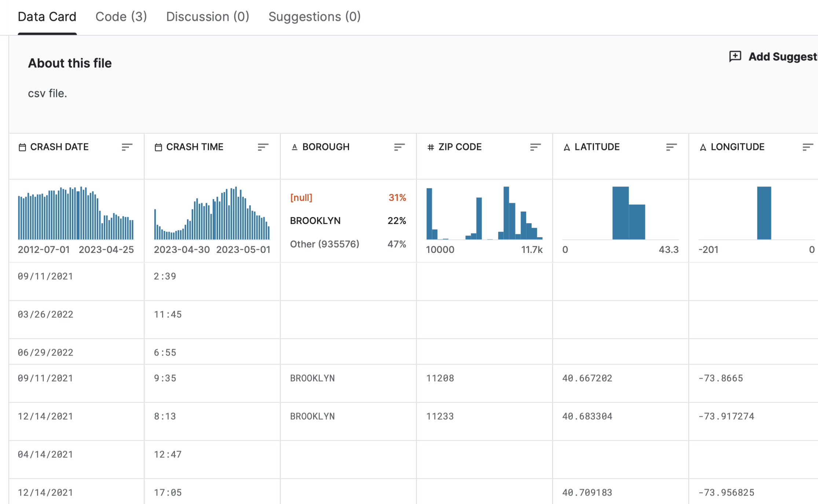This screenshot has width=818, height=504.
Task: Click the ZIP CODE histogram chart
Action: point(484,213)
